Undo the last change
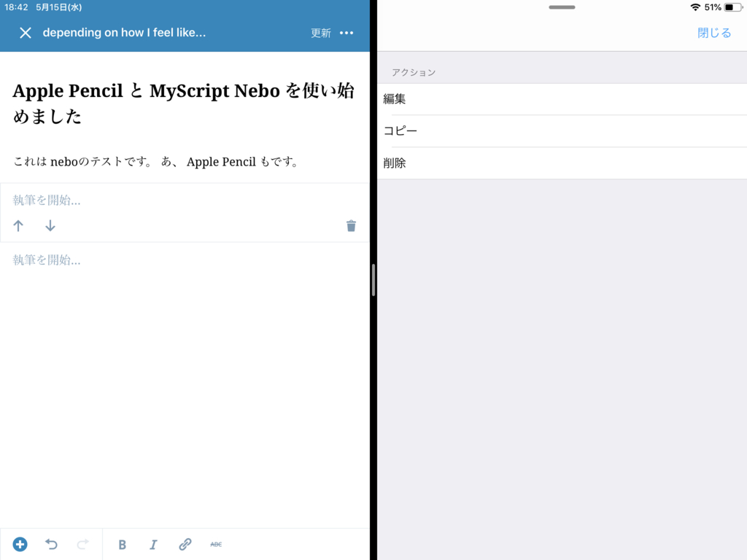Screen dimensions: 747x560 tap(52, 544)
